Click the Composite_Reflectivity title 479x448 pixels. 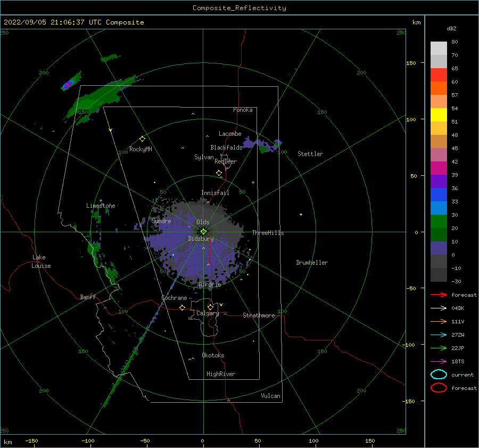click(x=240, y=8)
